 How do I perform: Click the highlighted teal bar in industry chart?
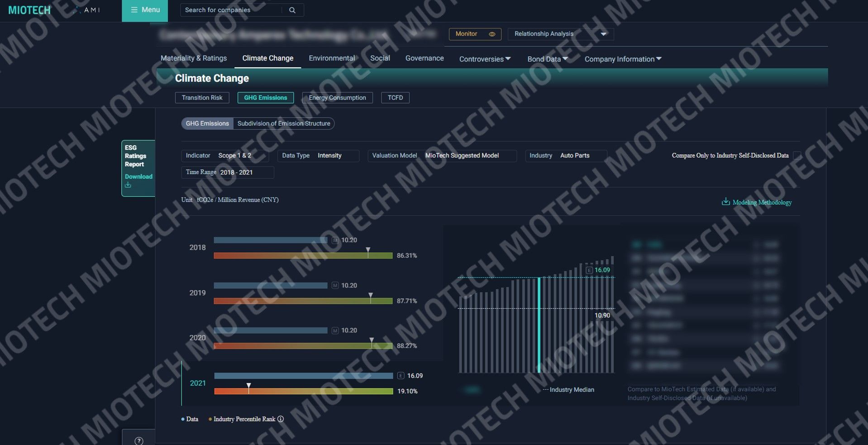click(539, 325)
